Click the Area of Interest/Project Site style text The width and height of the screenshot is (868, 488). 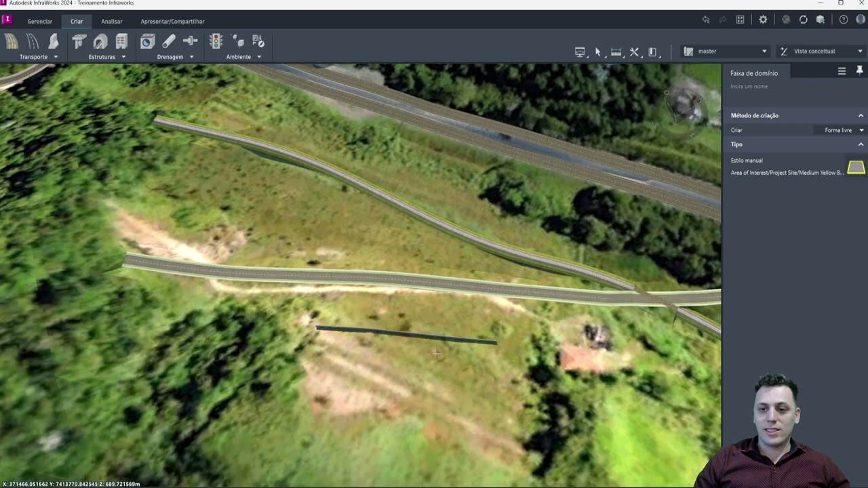787,173
